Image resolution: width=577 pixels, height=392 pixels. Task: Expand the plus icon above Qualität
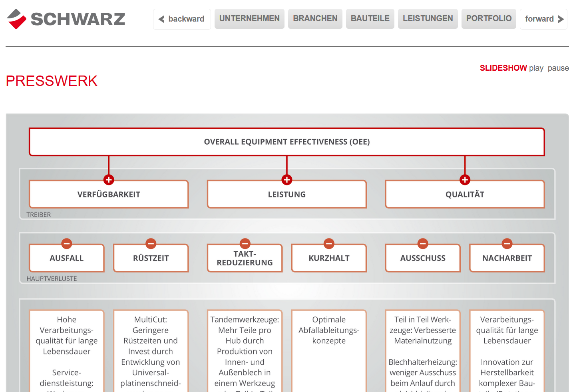tap(465, 180)
